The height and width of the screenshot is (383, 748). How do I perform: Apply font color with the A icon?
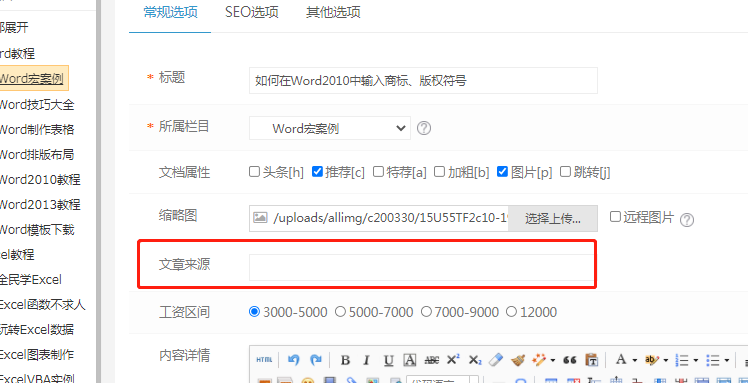coord(621,360)
